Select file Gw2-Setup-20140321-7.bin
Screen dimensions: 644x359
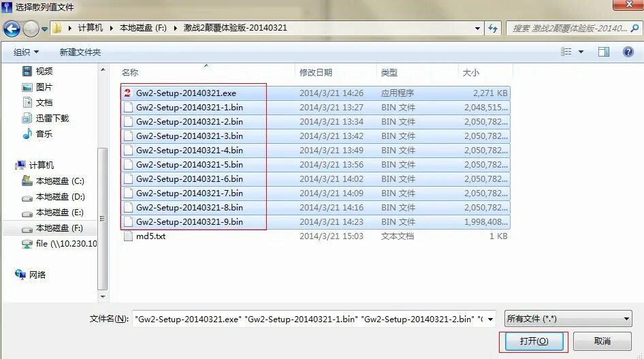[315, 193]
